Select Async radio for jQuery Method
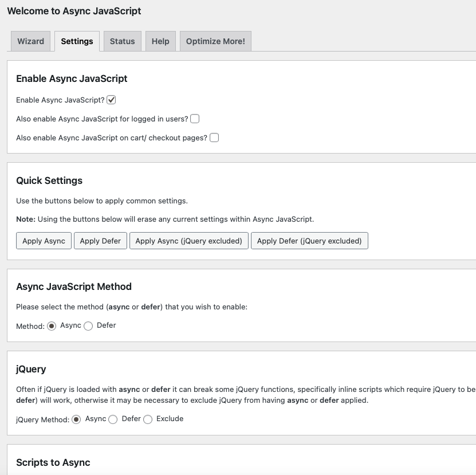Image resolution: width=476 pixels, height=475 pixels. (x=77, y=419)
